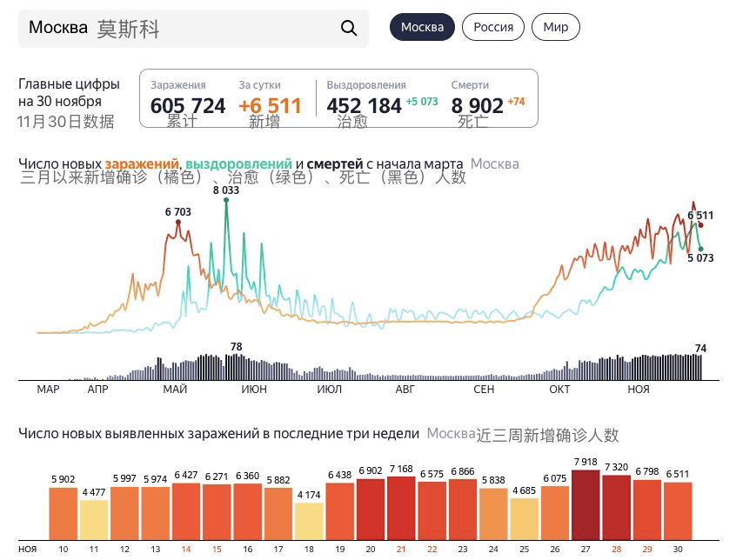The width and height of the screenshot is (736, 560).
Task: Switch to the Россия tab
Action: click(493, 27)
